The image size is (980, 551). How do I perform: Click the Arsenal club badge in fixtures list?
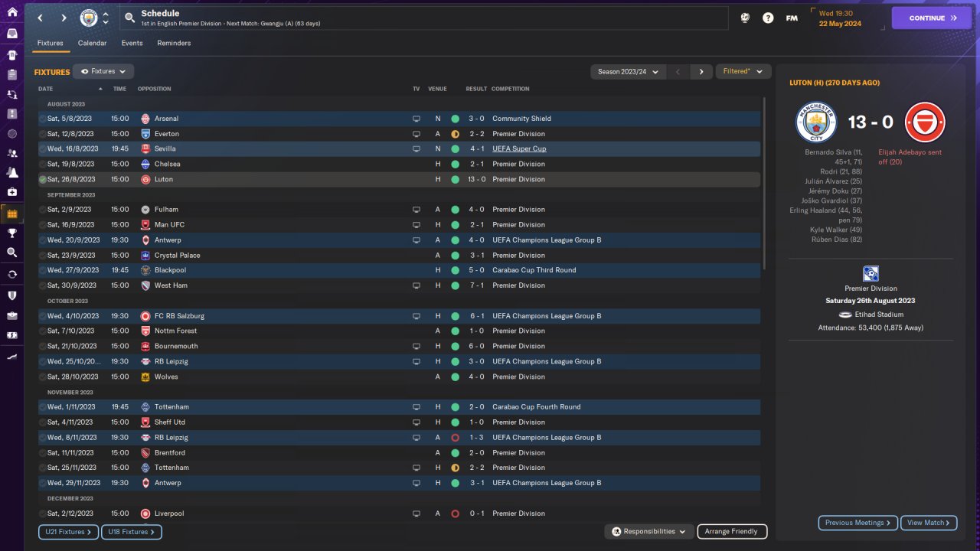[x=145, y=119]
